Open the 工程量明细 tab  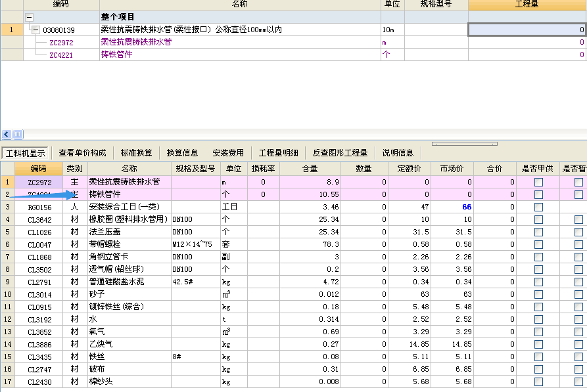(279, 152)
